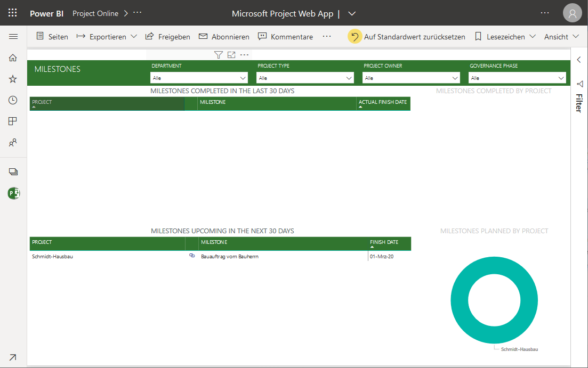
Task: Open the Ansicht view dropdown
Action: (x=561, y=36)
